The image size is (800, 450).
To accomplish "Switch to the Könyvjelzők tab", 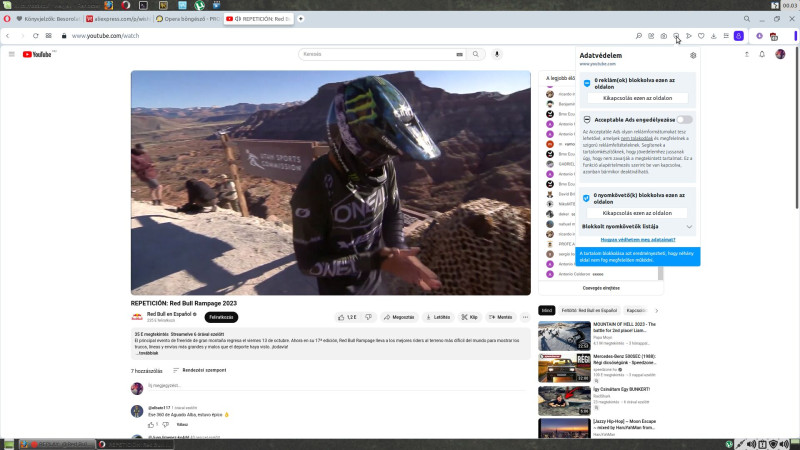I will click(x=47, y=19).
